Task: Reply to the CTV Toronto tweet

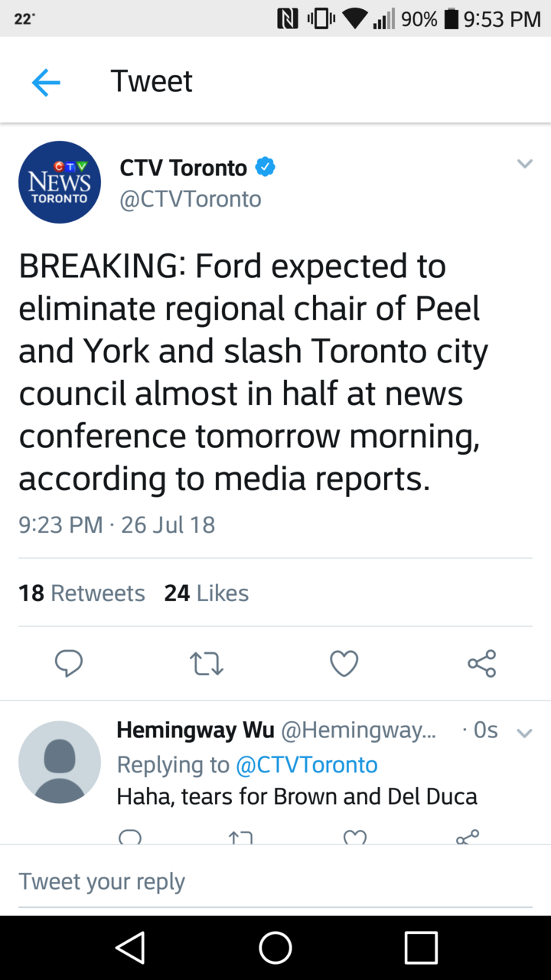Action: [69, 663]
